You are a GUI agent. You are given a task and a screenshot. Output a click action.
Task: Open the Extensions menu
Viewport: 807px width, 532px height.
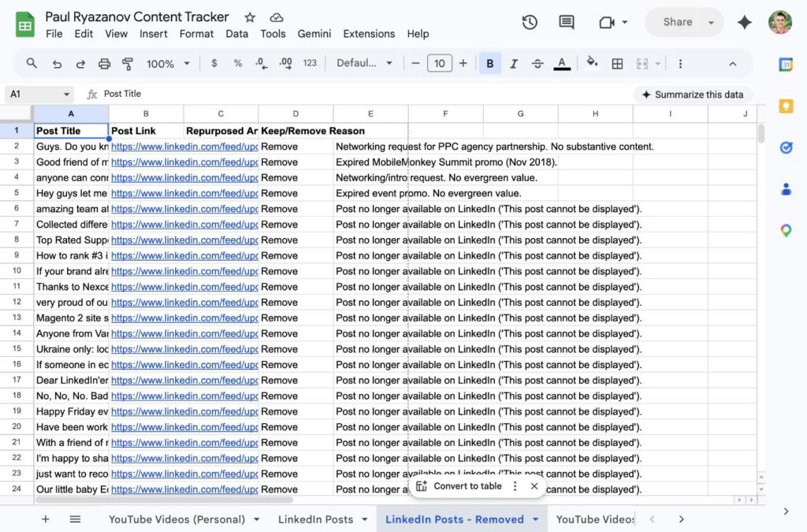368,34
